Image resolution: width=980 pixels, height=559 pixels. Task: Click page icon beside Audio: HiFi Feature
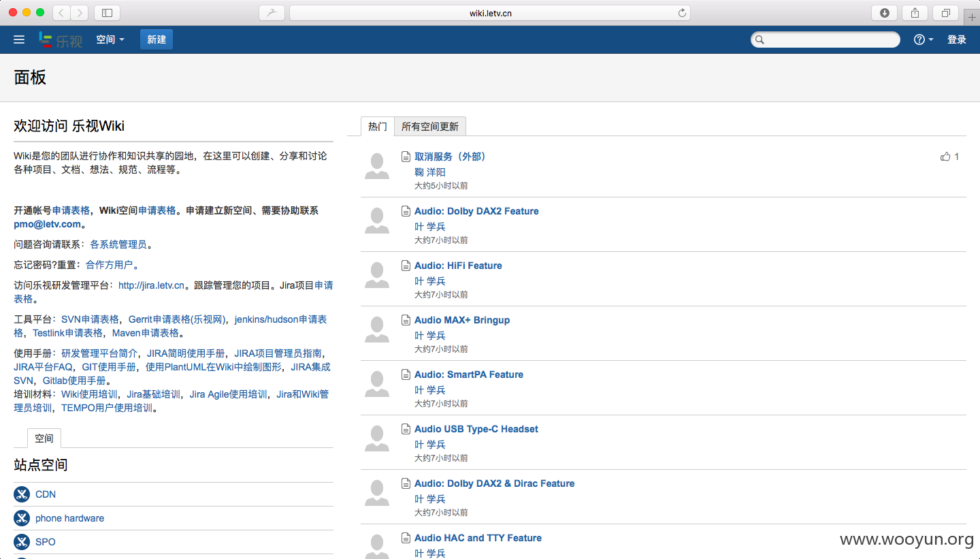coord(406,266)
